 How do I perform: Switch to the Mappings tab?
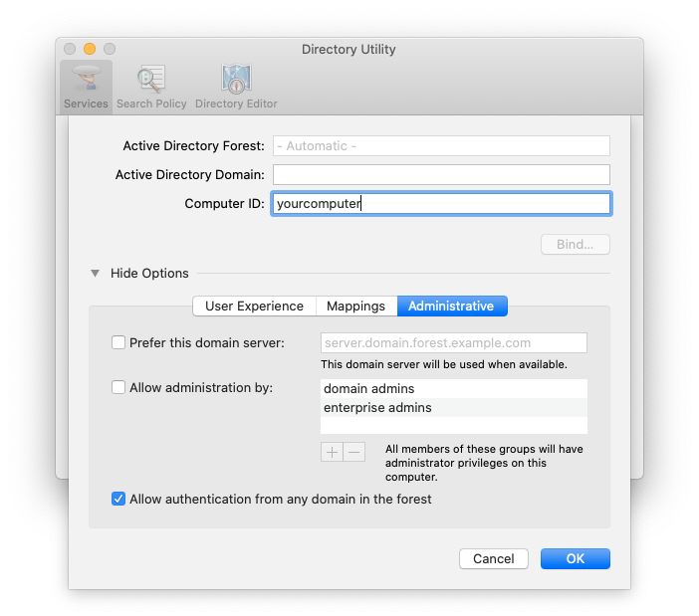click(355, 306)
